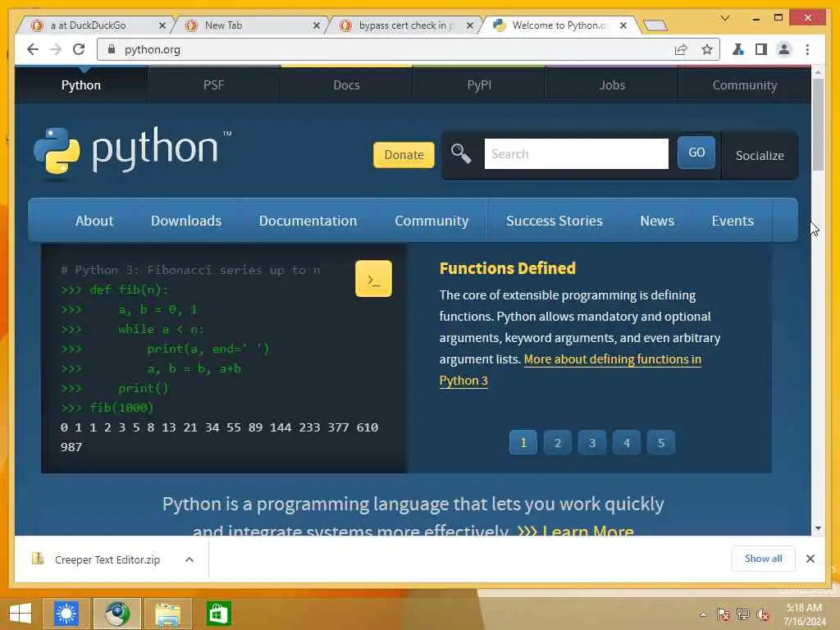
Task: Open the Python top meta tab
Action: pyautogui.click(x=81, y=85)
